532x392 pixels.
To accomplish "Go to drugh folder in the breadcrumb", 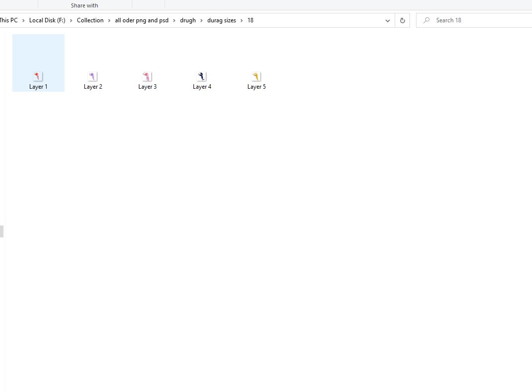I will 188,20.
